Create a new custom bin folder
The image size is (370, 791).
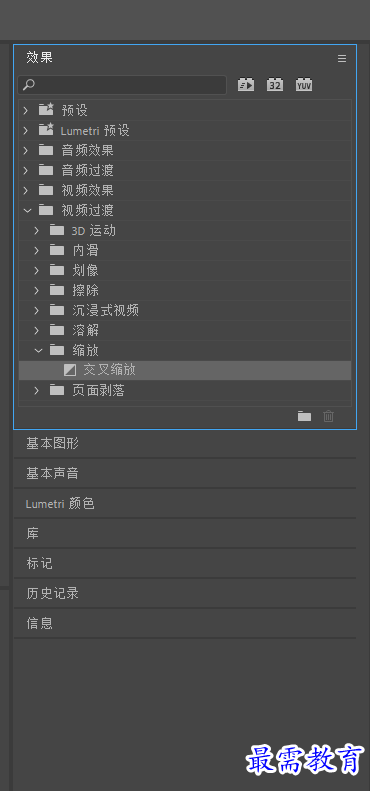304,416
